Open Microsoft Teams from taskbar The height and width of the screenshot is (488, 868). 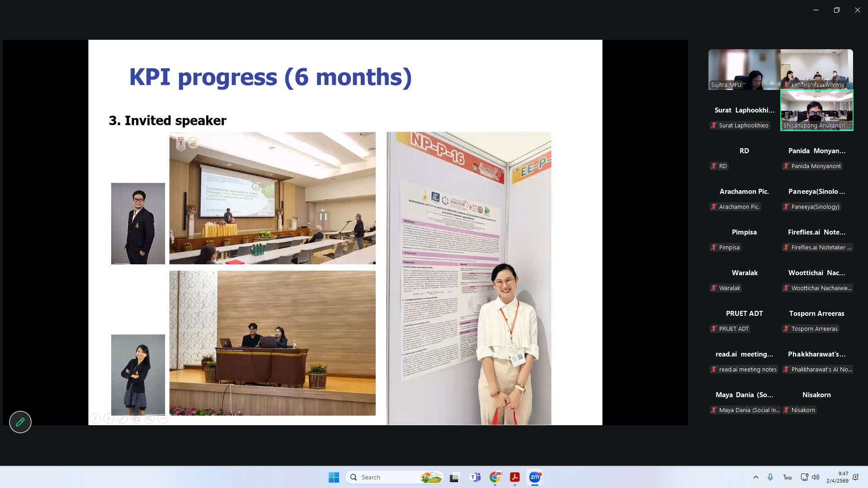point(475,477)
